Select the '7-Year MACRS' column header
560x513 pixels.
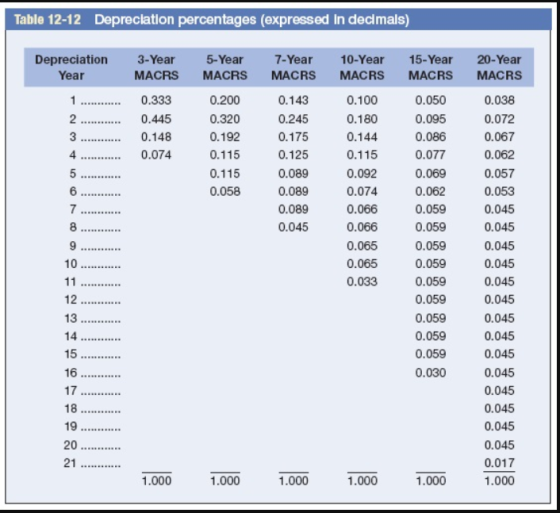click(x=293, y=67)
